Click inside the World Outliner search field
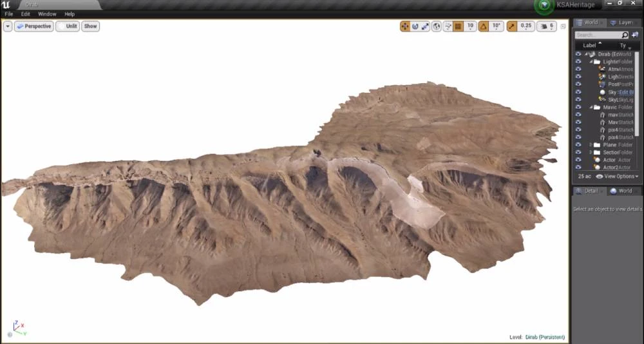The width and height of the screenshot is (644, 344). [x=597, y=35]
